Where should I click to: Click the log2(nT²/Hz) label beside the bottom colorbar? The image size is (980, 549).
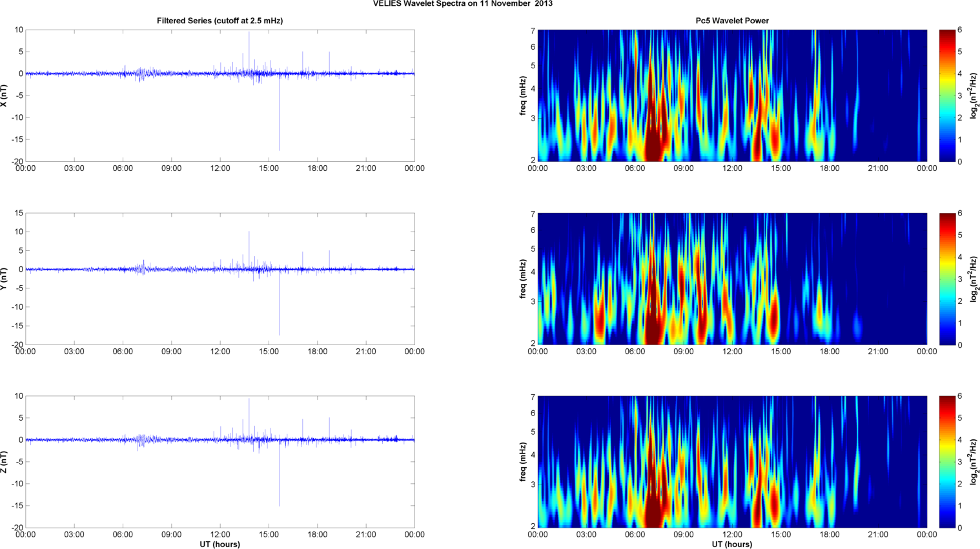coord(974,462)
